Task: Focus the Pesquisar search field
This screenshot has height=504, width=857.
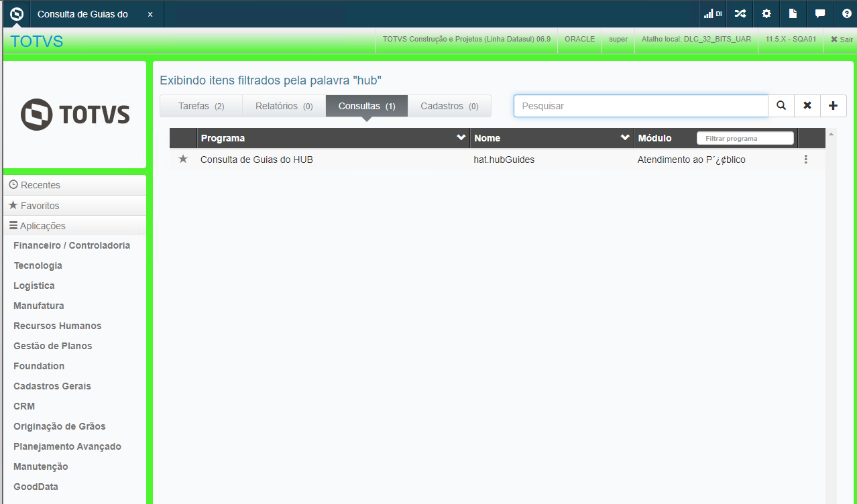Action: (x=641, y=106)
